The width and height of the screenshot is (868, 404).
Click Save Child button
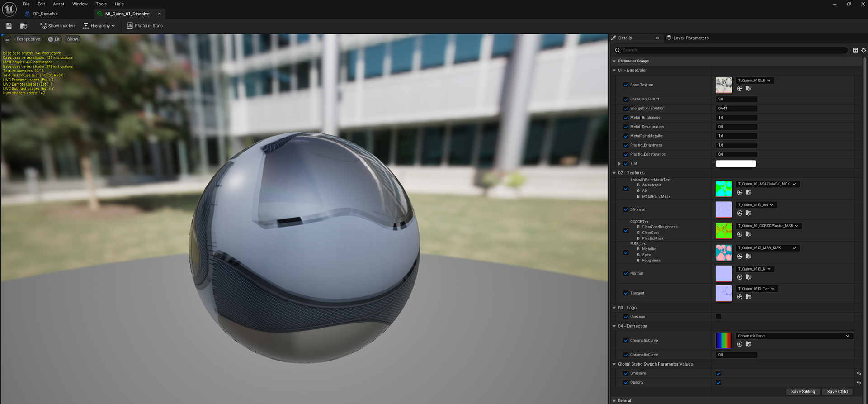(837, 392)
